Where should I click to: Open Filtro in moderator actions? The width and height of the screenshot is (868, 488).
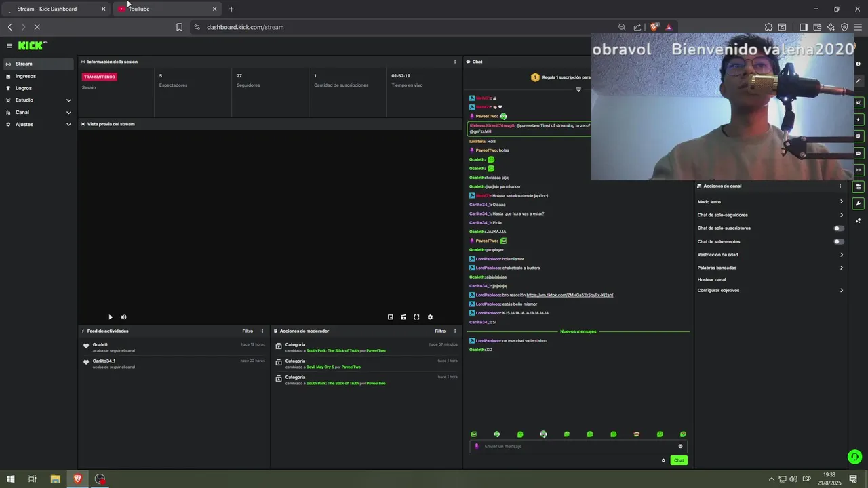click(x=440, y=331)
